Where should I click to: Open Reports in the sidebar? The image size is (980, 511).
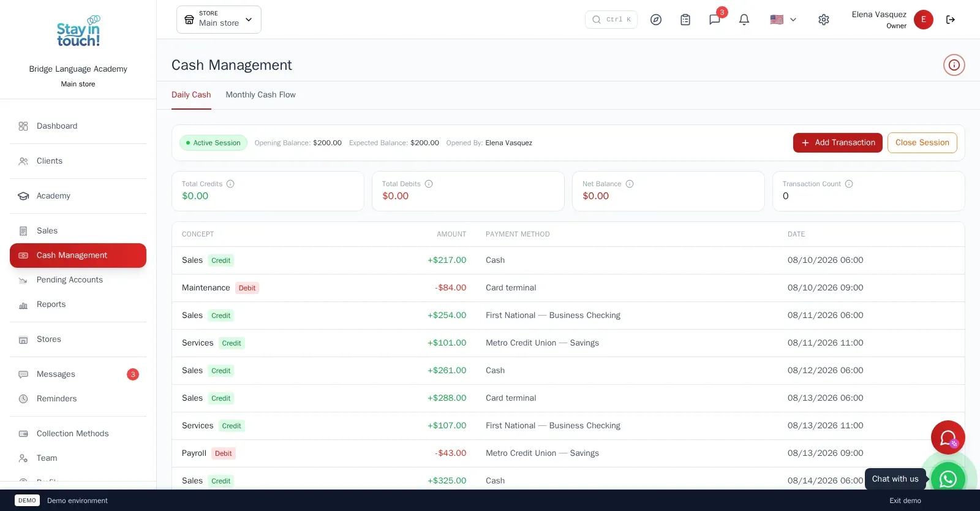tap(78, 305)
